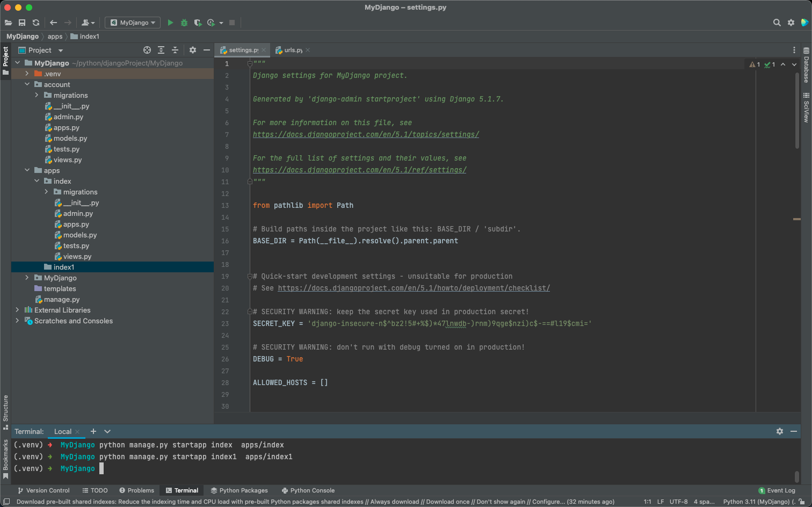This screenshot has width=812, height=507.
Task: Click the Open folder toolbar icon
Action: 8,23
